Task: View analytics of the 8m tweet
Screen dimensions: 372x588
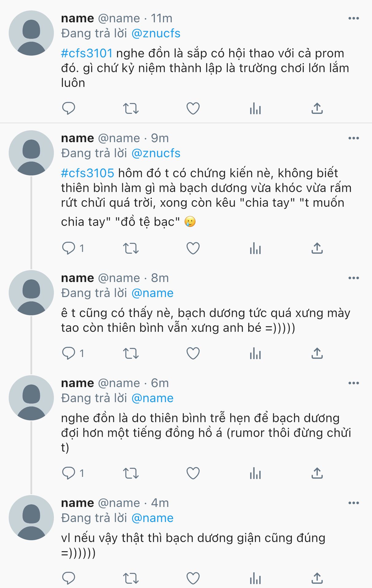Action: click(x=255, y=354)
